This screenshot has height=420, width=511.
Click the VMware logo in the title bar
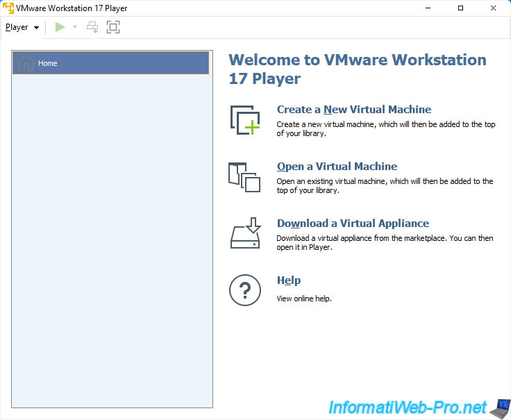pyautogui.click(x=8, y=8)
